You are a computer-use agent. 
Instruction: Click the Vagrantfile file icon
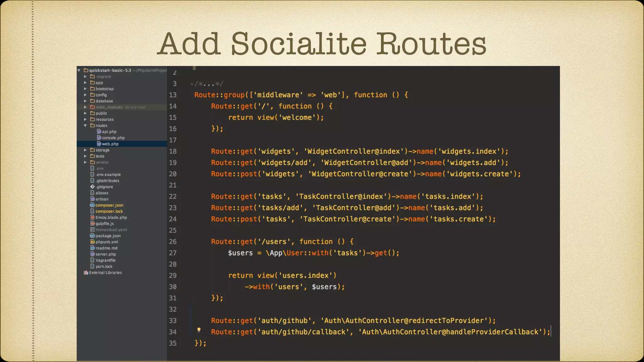point(92,260)
